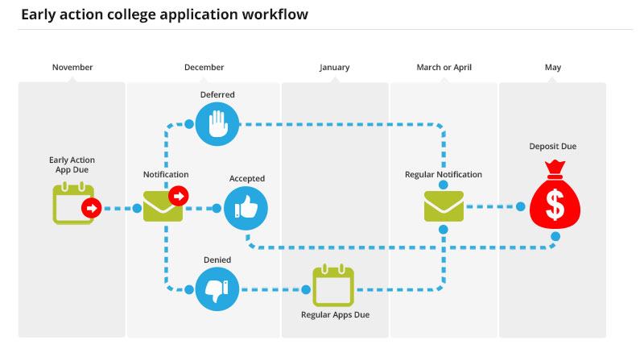This screenshot has height=353, width=644.
Task: Click the Deposit Due label
Action: click(x=553, y=147)
